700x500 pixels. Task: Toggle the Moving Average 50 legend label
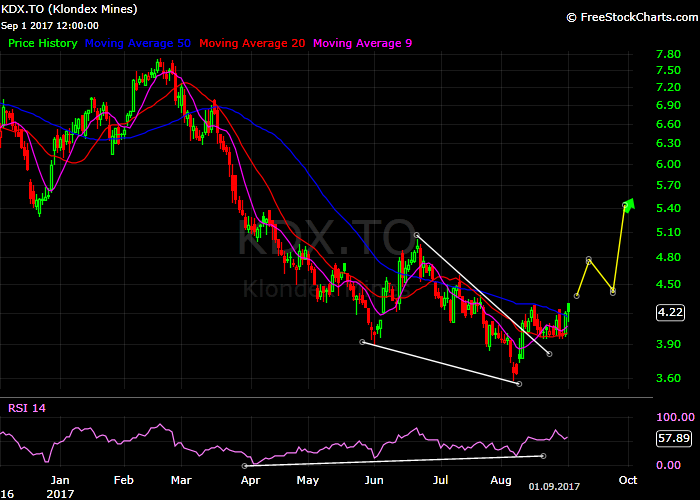click(x=139, y=44)
